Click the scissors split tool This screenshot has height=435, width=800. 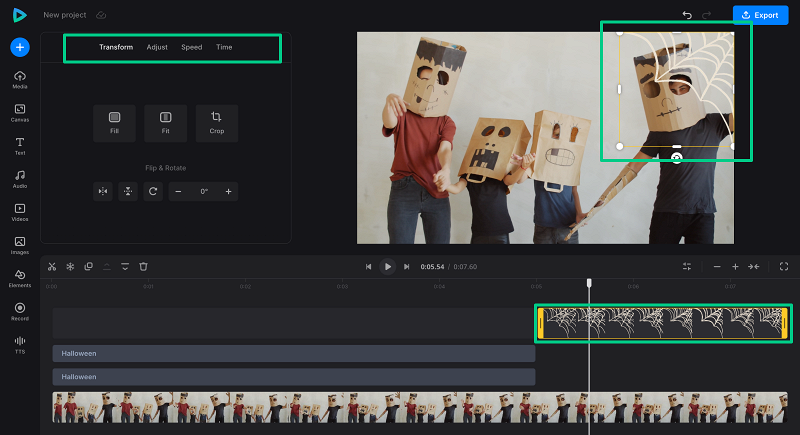(52, 266)
